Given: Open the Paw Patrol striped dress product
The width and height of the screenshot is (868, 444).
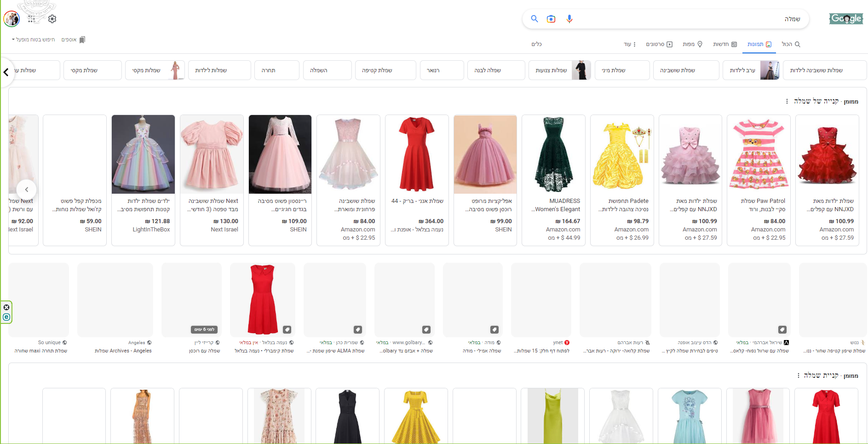Looking at the screenshot, I should point(759,180).
